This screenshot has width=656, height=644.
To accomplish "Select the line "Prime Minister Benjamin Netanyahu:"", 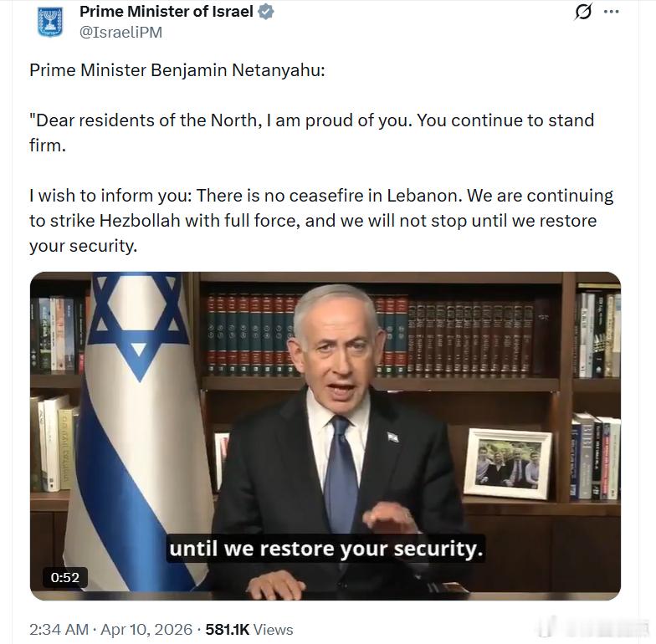I will [x=177, y=70].
